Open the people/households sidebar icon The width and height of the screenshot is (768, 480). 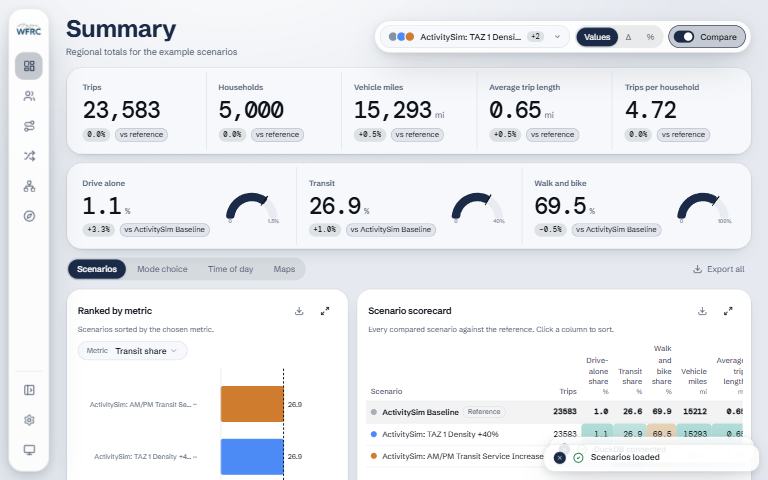(x=29, y=96)
